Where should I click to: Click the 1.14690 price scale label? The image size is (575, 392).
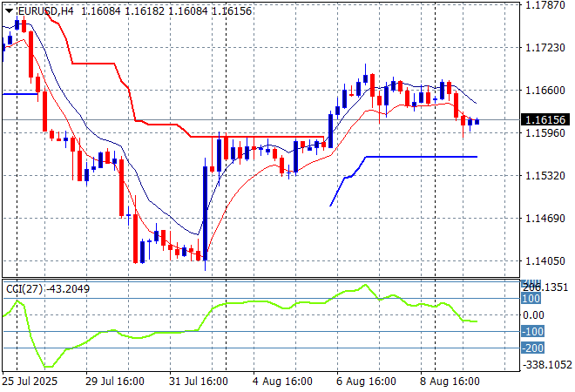(x=545, y=219)
